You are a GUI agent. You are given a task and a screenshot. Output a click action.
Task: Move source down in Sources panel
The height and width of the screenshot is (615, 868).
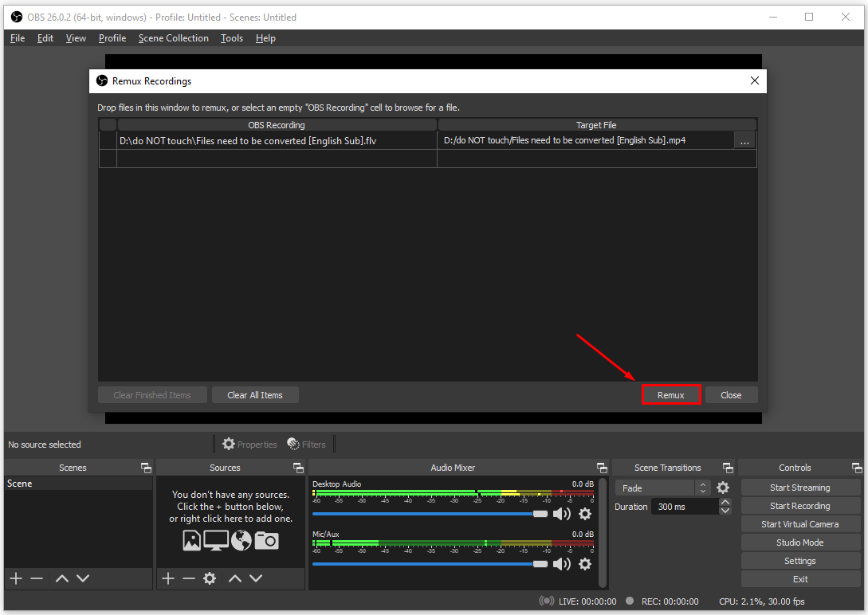pos(256,578)
